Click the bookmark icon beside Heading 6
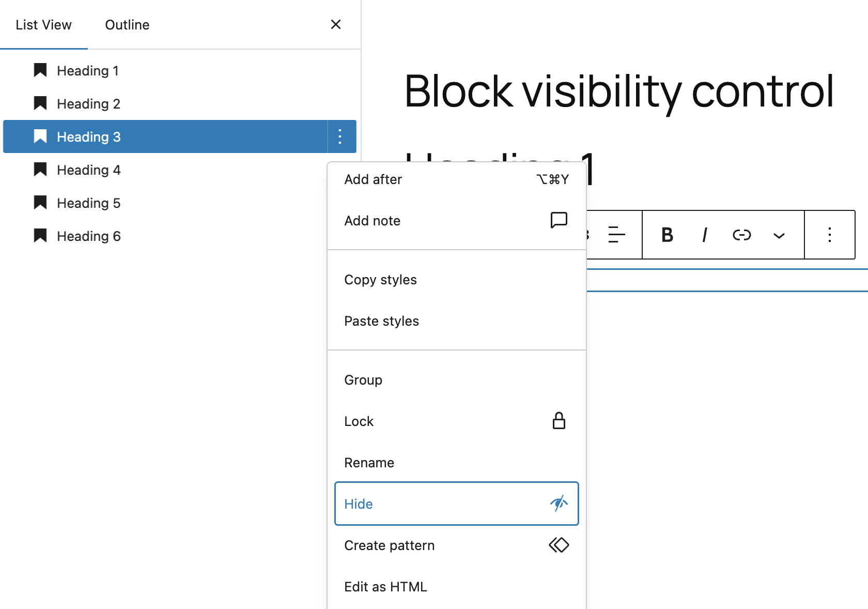The image size is (868, 609). click(x=40, y=236)
